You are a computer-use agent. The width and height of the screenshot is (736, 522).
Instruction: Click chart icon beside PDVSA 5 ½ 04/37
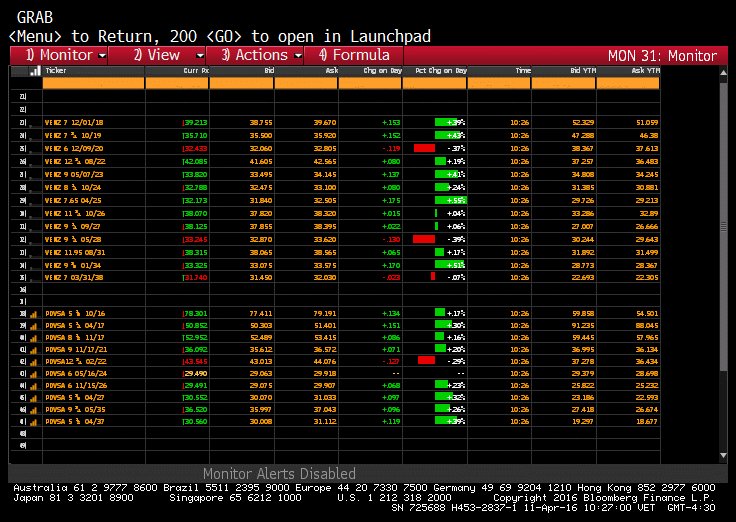(35, 421)
